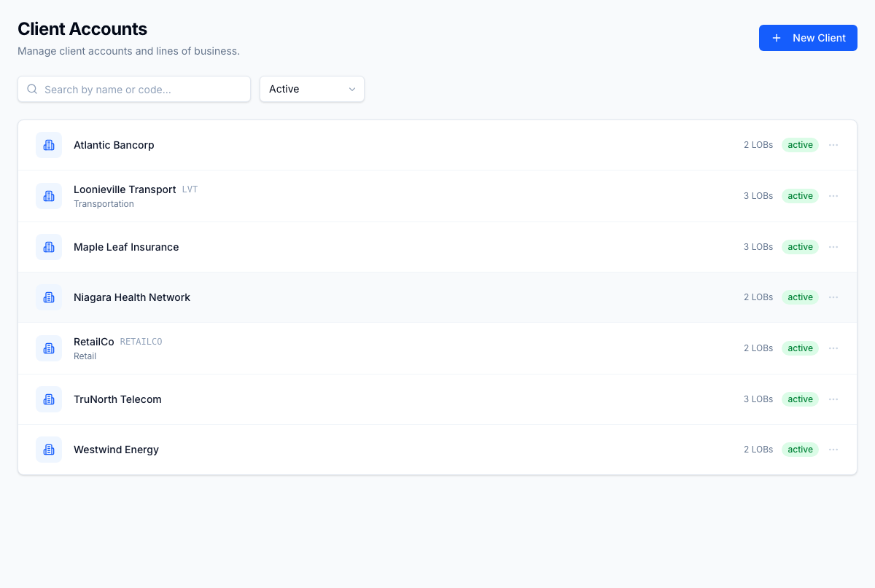Click the New Client button

[808, 38]
